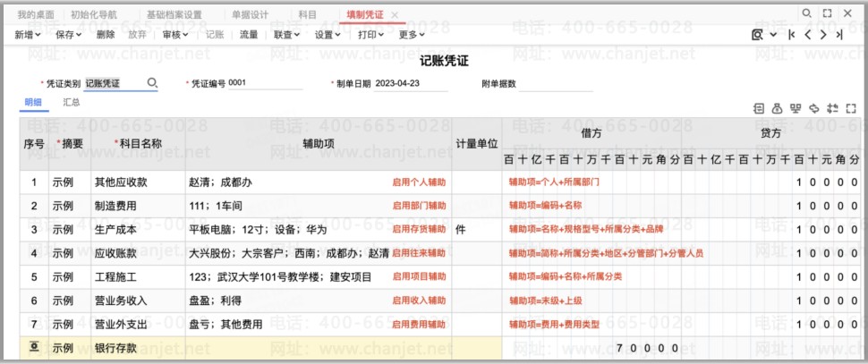The height and width of the screenshot is (364, 868).
Task: Click the row icon beside 银行存款
Action: (34, 346)
